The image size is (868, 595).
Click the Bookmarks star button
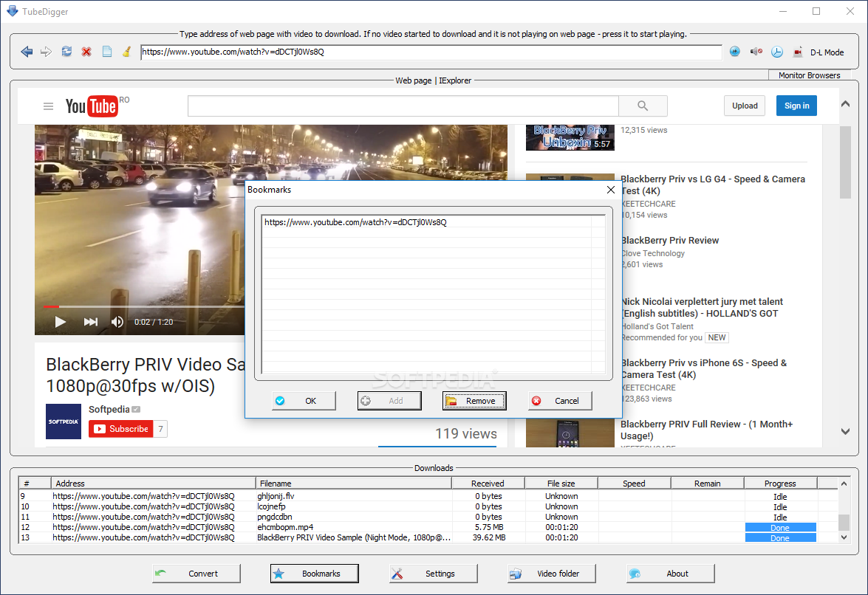(x=315, y=574)
